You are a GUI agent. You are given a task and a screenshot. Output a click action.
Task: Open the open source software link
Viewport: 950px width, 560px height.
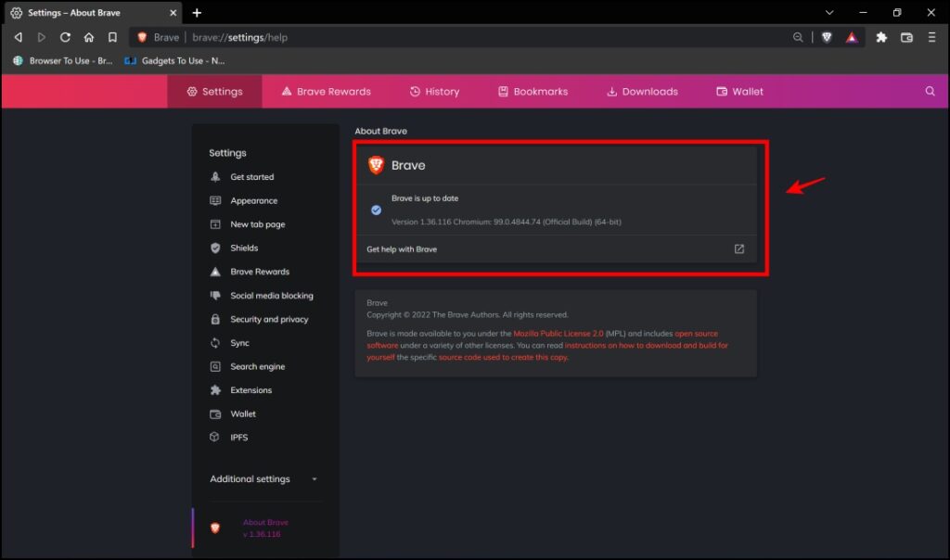(x=696, y=334)
